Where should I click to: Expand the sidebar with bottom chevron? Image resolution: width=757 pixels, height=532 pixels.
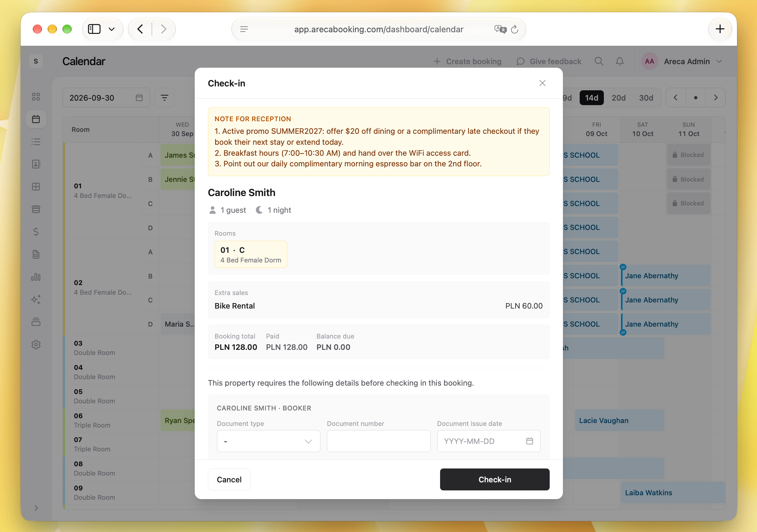click(36, 508)
